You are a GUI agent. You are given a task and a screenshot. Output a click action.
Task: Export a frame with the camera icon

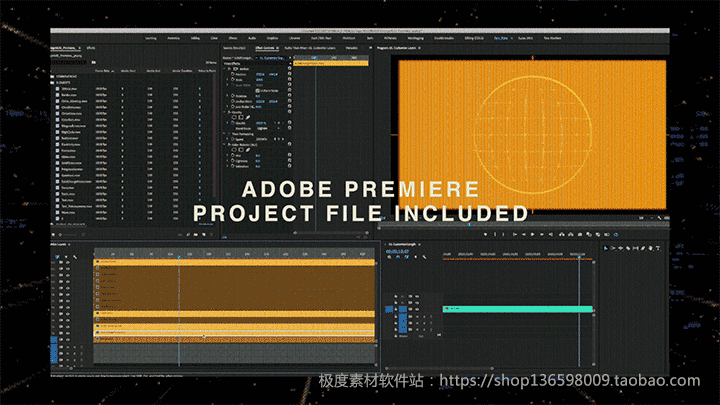(580, 235)
